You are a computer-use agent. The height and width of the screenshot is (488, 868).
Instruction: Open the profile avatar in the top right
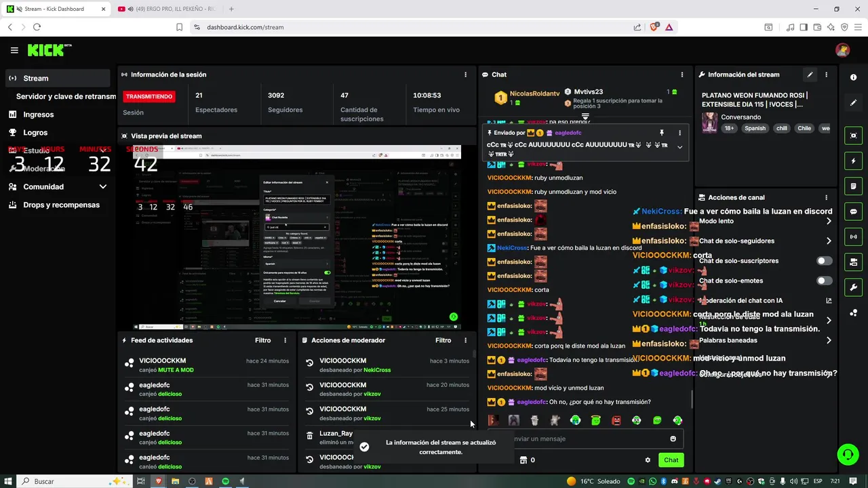pos(842,50)
